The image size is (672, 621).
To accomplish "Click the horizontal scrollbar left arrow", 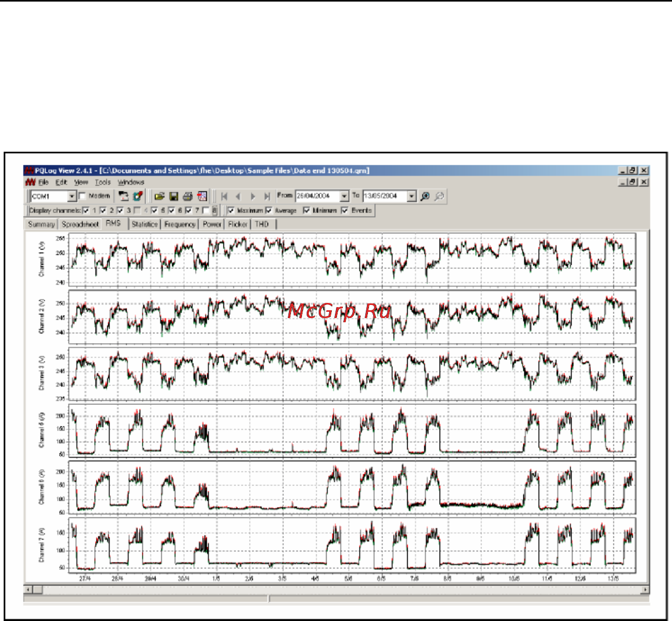I will pyautogui.click(x=28, y=590).
